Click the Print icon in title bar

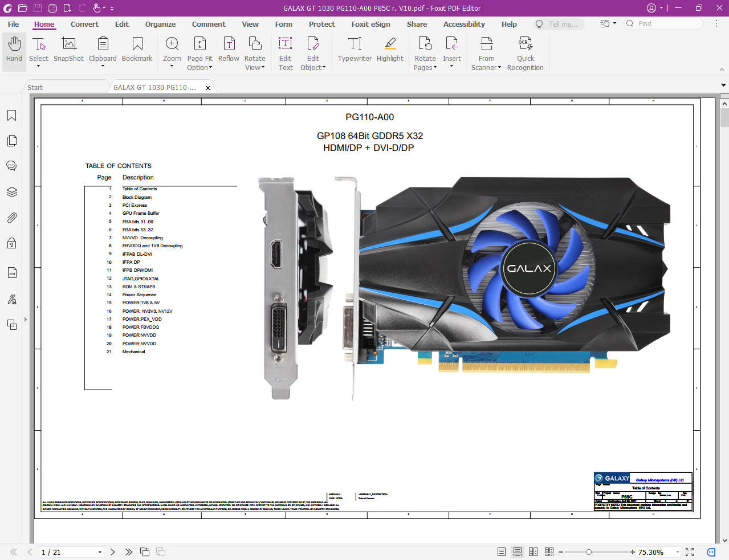click(52, 8)
